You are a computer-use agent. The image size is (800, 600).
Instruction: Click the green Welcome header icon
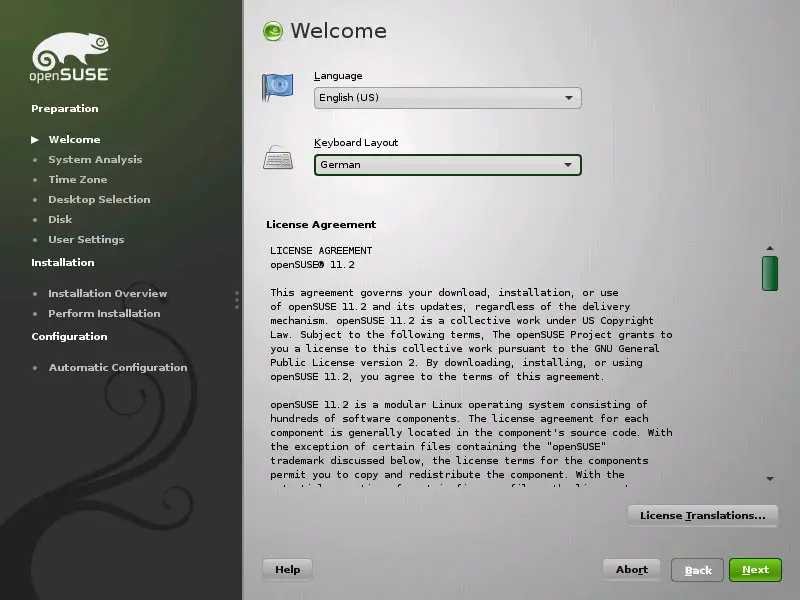273,31
